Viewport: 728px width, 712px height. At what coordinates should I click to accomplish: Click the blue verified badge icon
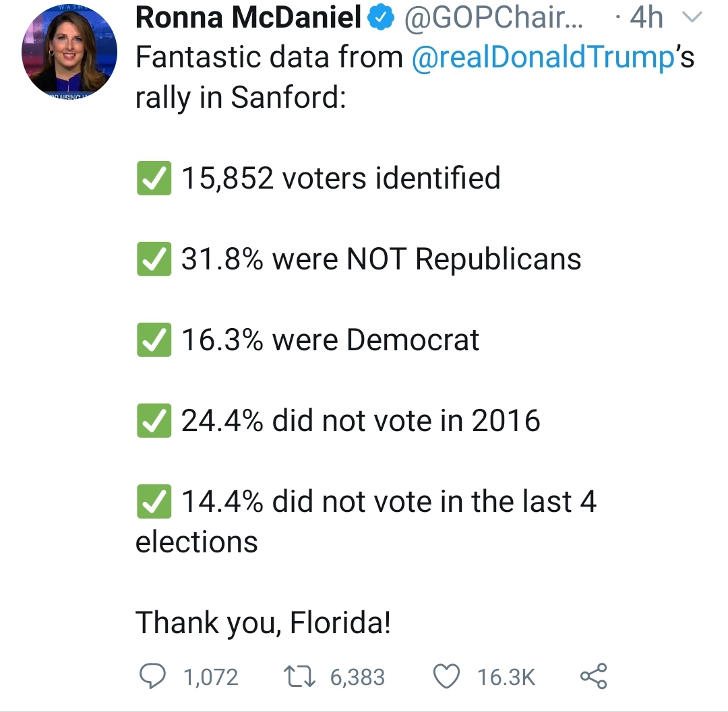click(x=383, y=19)
